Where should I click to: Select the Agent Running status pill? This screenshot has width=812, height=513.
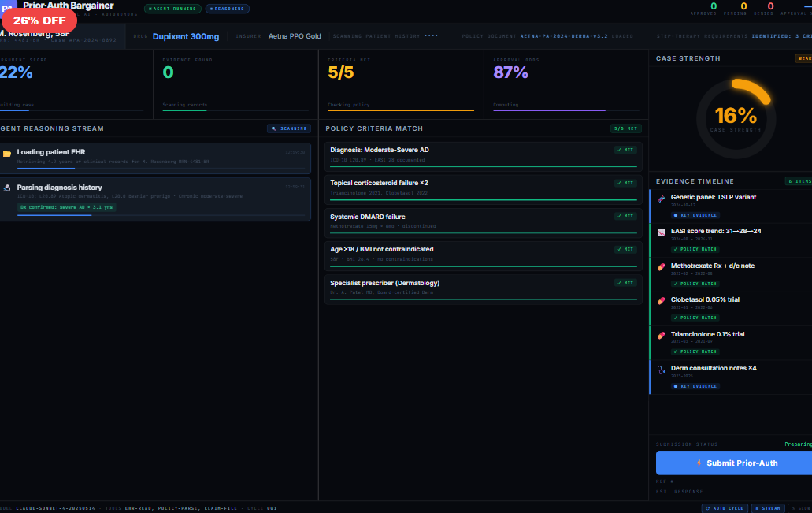(172, 9)
